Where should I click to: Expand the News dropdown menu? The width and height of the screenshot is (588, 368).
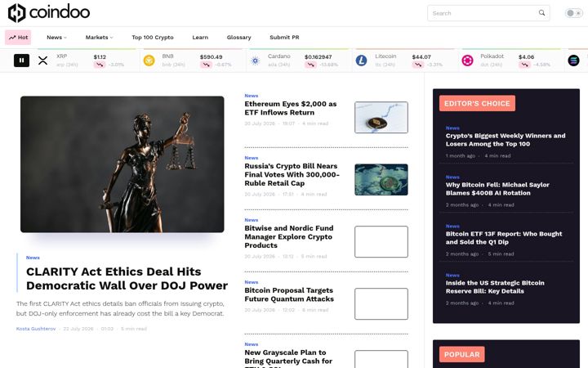point(56,37)
